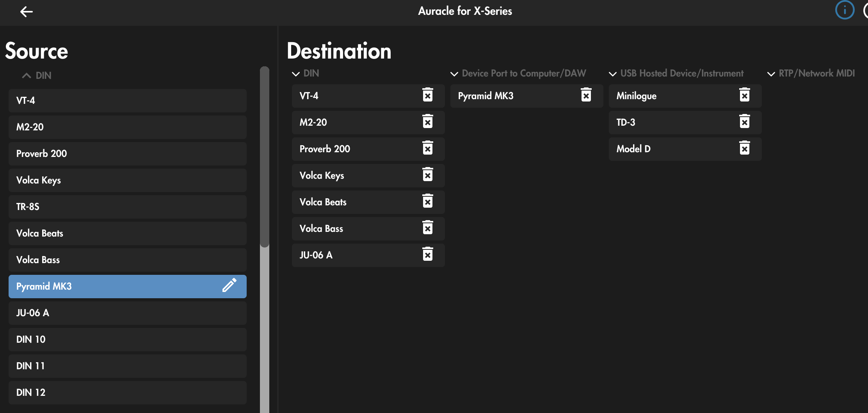
Task: Delete Volca Beats destination route
Action: 428,201
